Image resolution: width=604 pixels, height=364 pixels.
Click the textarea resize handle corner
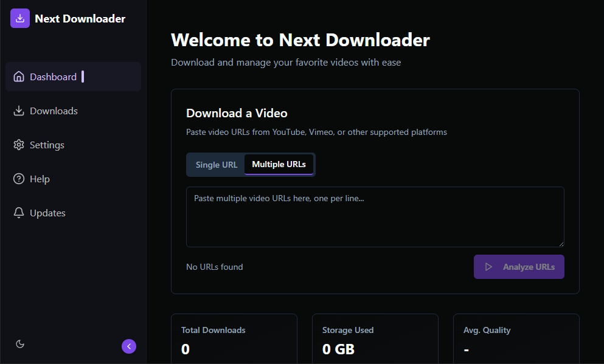click(561, 243)
